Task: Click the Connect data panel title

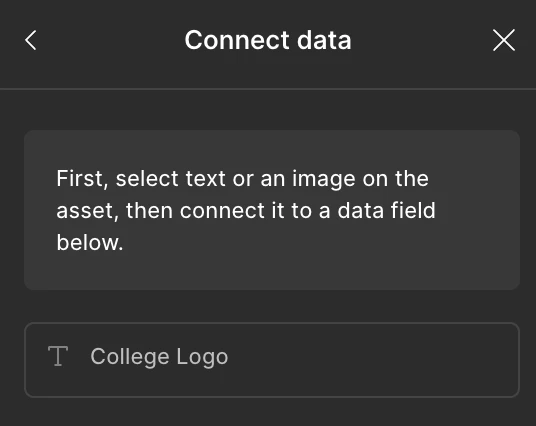Action: coord(268,40)
